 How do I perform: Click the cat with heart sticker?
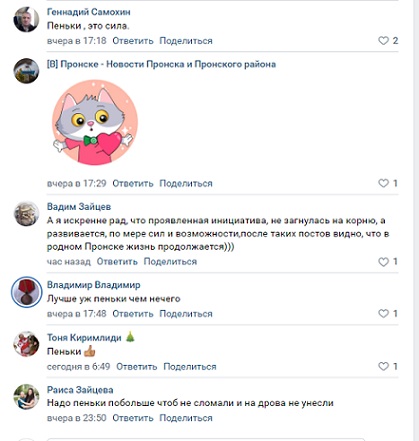[95, 122]
